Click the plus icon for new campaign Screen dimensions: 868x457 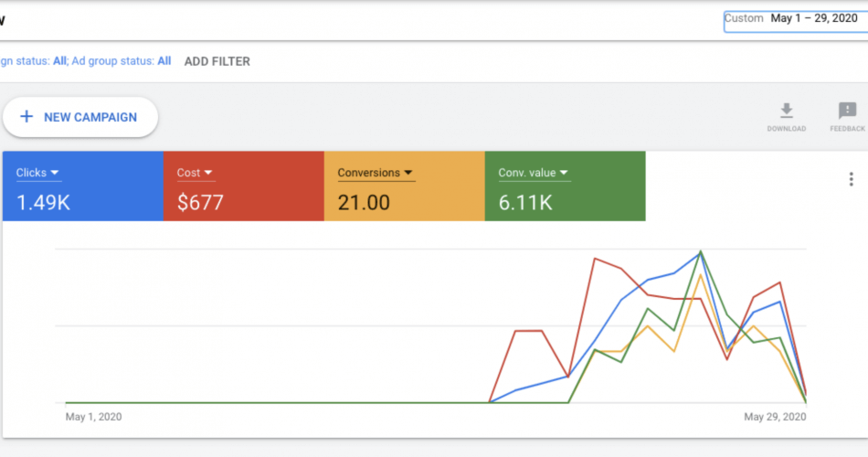pyautogui.click(x=26, y=117)
